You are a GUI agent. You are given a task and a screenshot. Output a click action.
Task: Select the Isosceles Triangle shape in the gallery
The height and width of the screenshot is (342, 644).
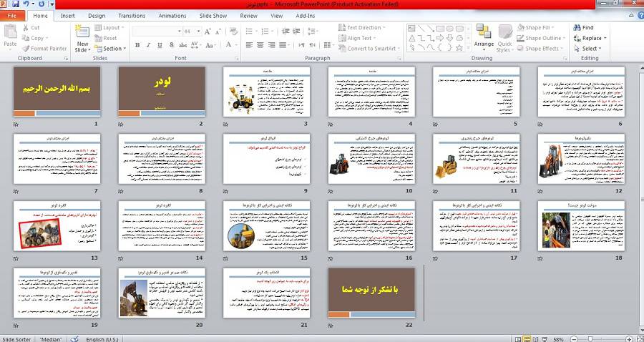[x=411, y=38]
